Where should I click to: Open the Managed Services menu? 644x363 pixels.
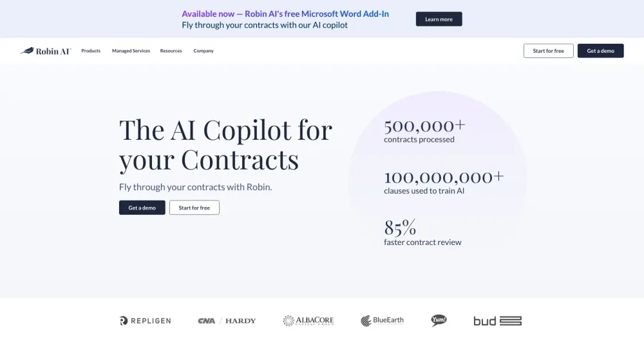131,51
